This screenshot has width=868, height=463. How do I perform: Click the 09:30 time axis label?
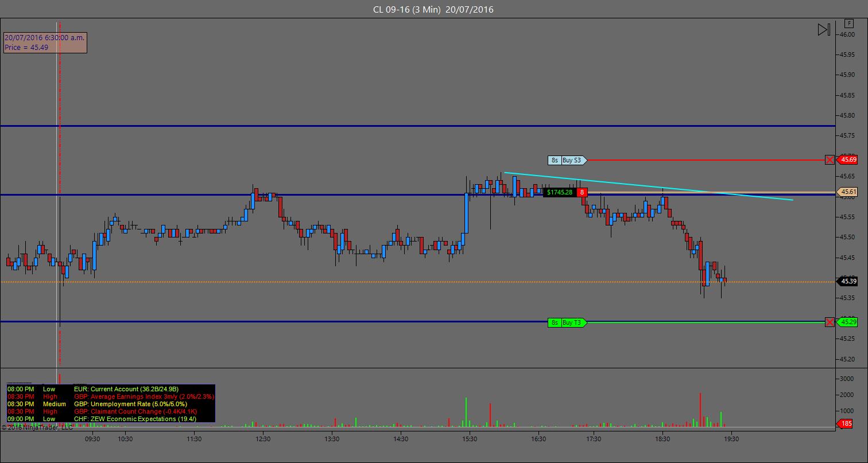click(x=92, y=439)
